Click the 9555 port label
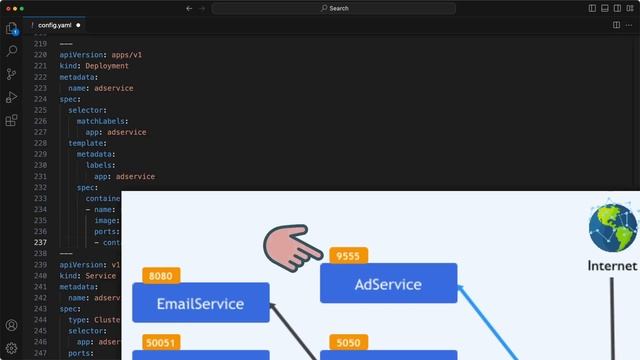This screenshot has width=640, height=360. pyautogui.click(x=349, y=256)
